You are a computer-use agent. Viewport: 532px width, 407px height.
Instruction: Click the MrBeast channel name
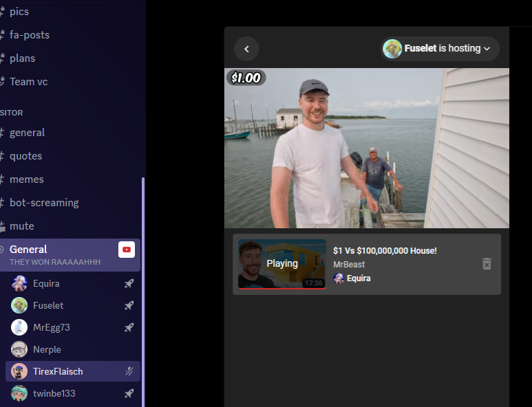click(x=349, y=264)
